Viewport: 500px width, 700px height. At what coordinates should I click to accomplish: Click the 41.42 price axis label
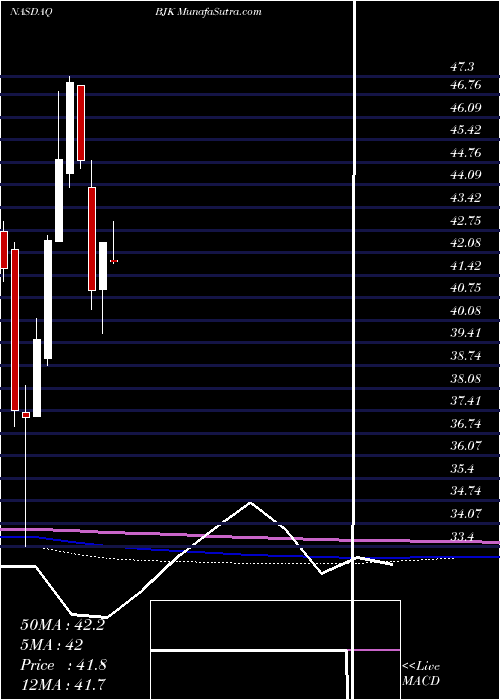(x=465, y=266)
